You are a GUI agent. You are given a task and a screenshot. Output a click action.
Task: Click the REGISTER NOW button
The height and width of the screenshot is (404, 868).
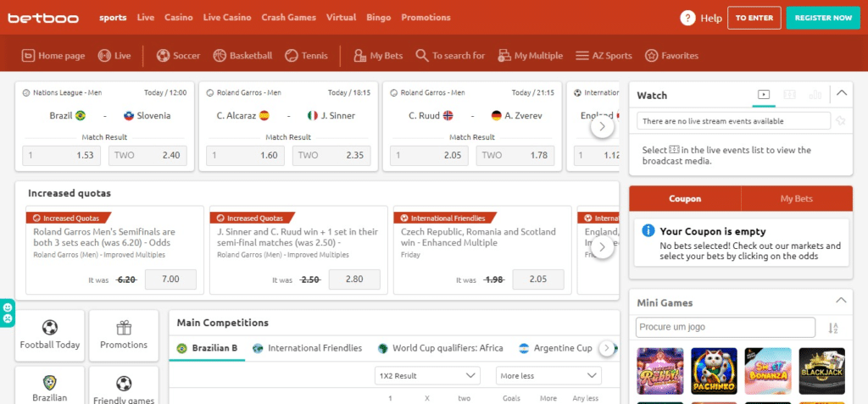[823, 18]
